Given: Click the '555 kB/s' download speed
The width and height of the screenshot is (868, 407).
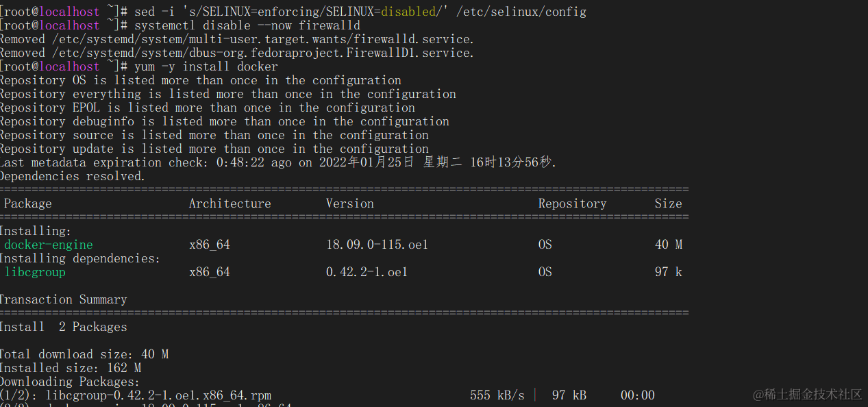Looking at the screenshot, I should tap(497, 395).
